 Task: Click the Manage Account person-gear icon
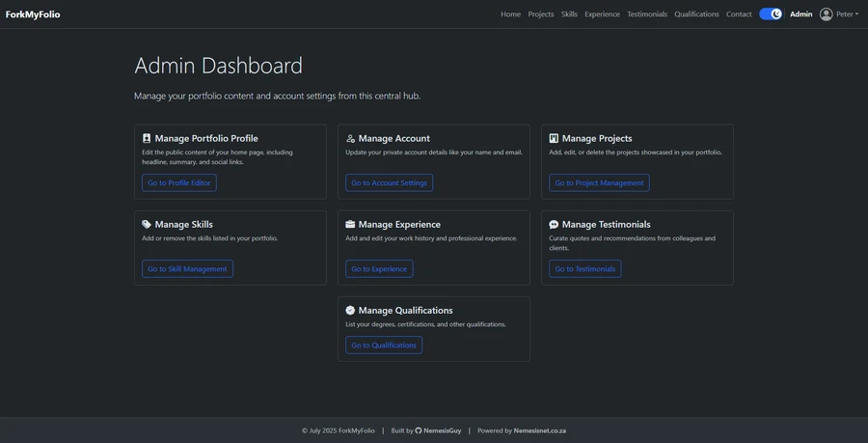350,139
